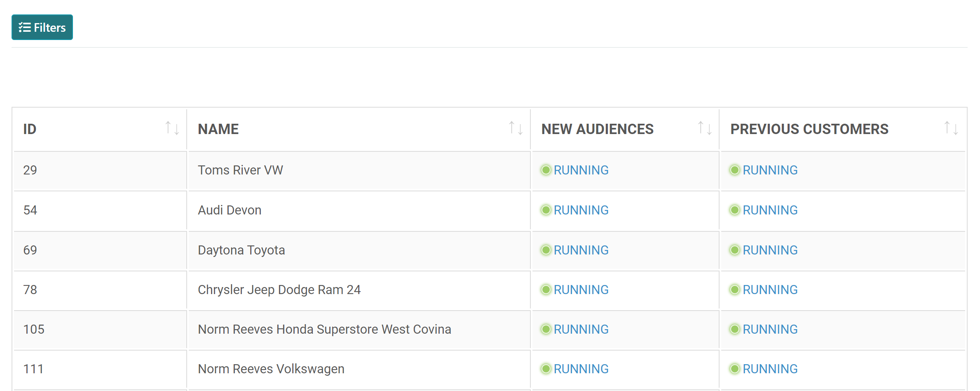Click green status dot for Daytona Toyota new audiences
Viewport: 980px width, 391px height.
(x=546, y=250)
